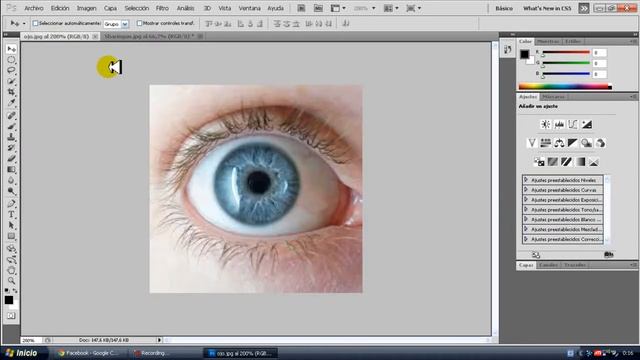640x360 pixels.
Task: Add a Selective Color adjustment
Action: [x=593, y=162]
